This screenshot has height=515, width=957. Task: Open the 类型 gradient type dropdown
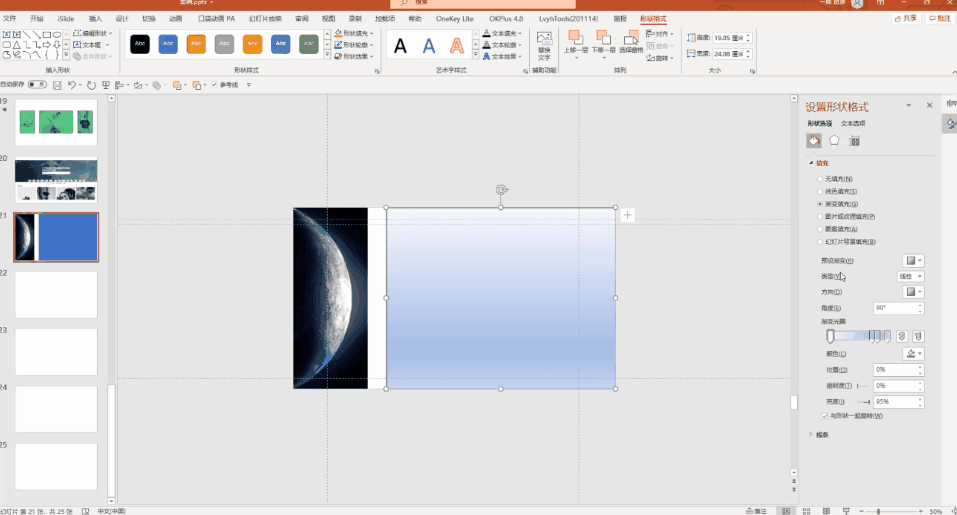(910, 276)
